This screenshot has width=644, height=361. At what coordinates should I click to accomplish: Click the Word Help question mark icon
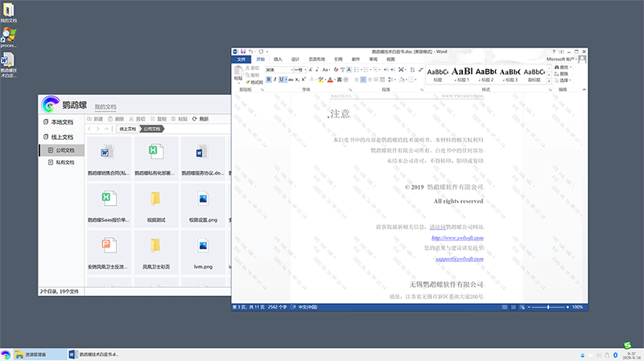coord(554,51)
